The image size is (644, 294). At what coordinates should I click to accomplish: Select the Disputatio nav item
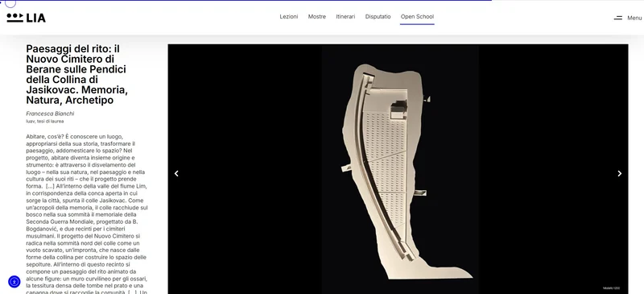tap(378, 17)
